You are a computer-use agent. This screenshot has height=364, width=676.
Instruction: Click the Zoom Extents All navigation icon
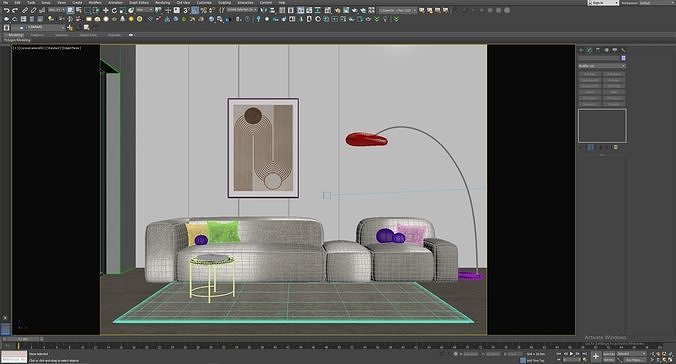coord(670,354)
